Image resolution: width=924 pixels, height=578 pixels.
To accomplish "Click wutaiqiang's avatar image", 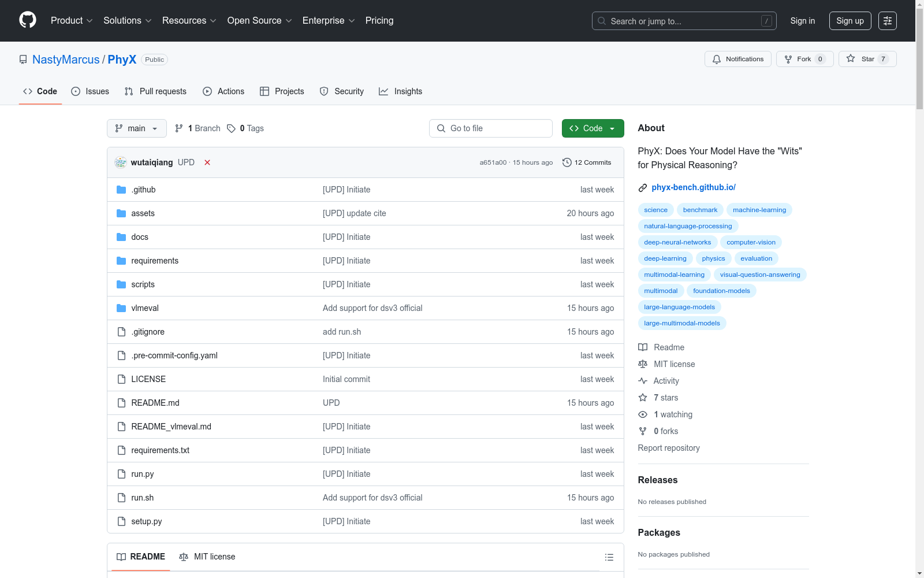I will [121, 162].
